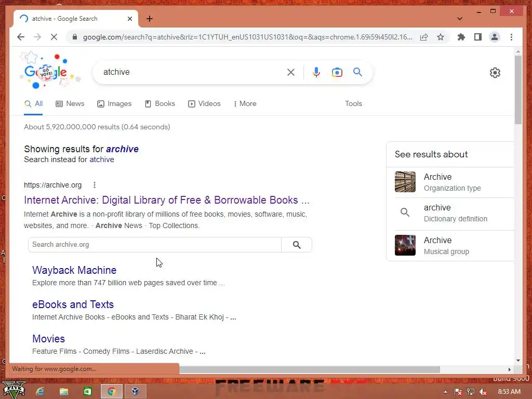Close the atchive Google Search tab
The image size is (532, 399).
(129, 19)
